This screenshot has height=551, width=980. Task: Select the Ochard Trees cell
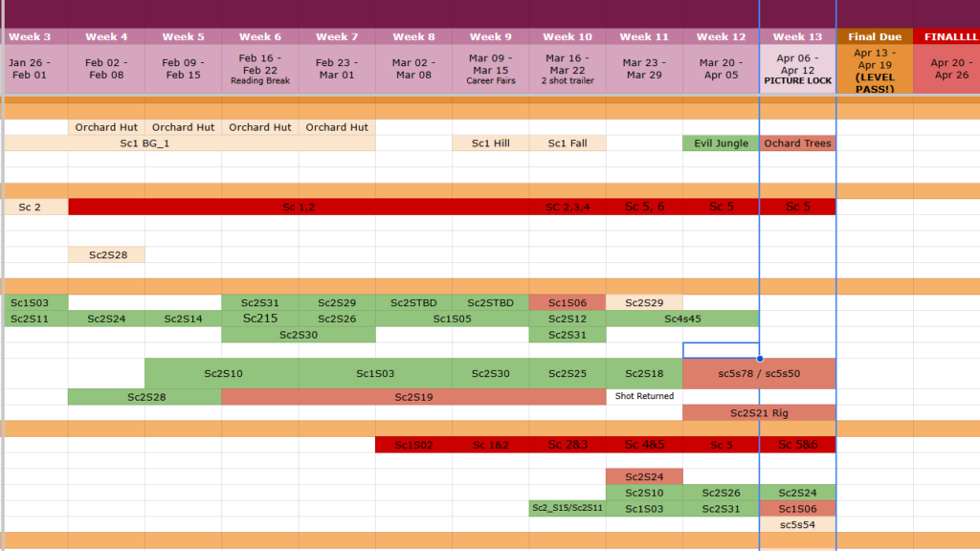[x=797, y=143]
